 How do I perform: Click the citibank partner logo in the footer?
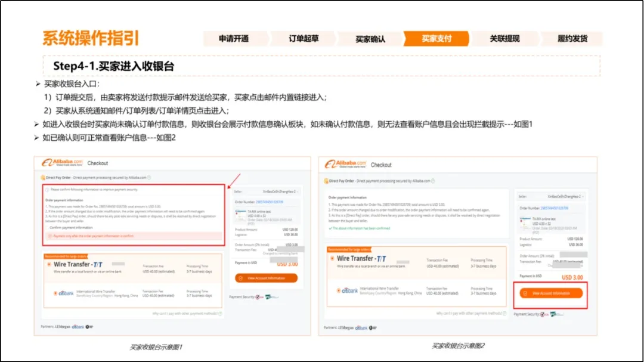(79, 327)
